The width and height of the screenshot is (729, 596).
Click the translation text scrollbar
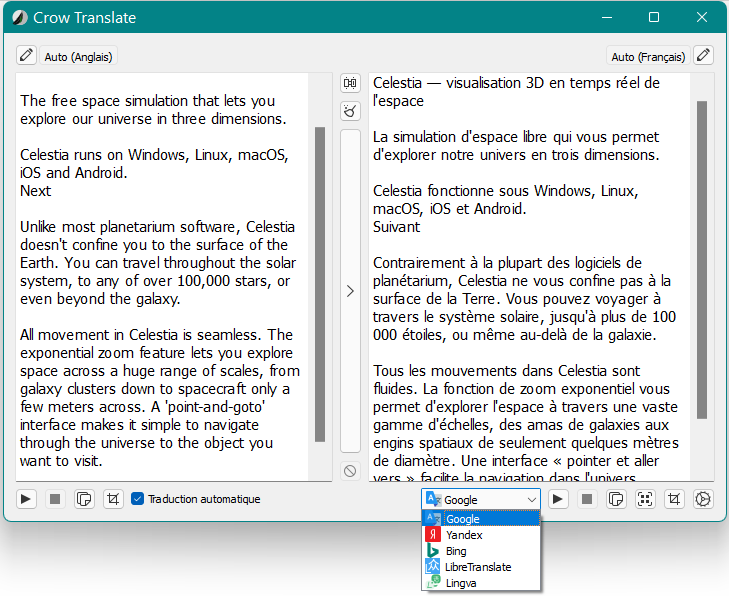(702, 260)
